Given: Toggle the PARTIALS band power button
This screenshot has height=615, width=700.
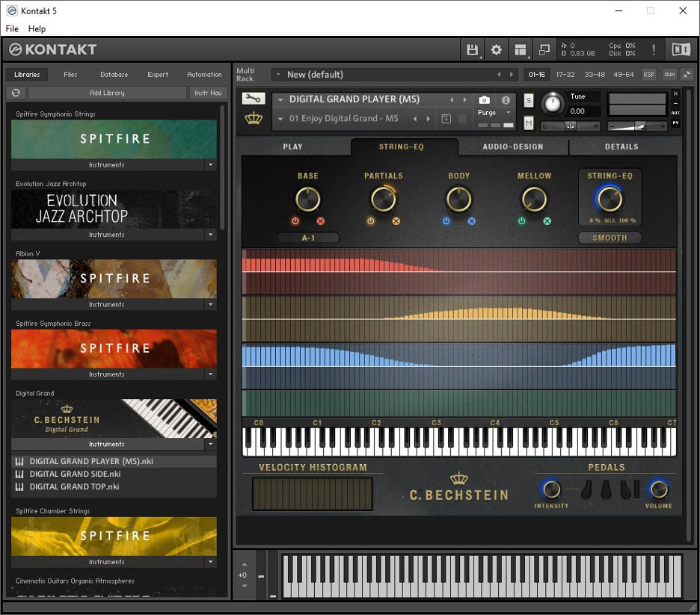Looking at the screenshot, I should click(x=370, y=221).
